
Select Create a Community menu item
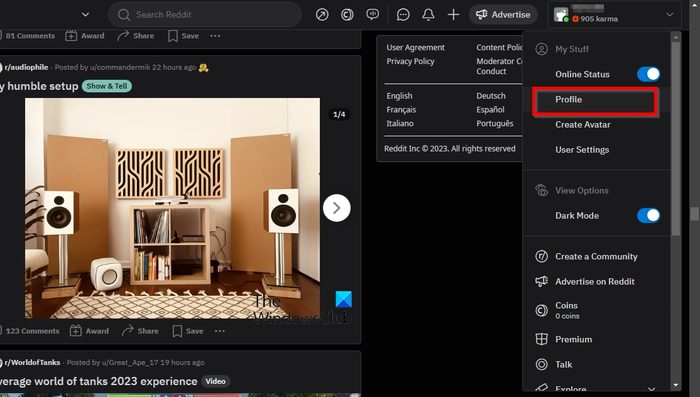(596, 256)
